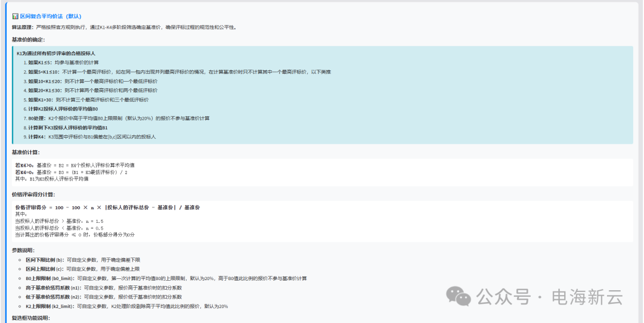Click the 基准价计算 section heading

click(26, 153)
